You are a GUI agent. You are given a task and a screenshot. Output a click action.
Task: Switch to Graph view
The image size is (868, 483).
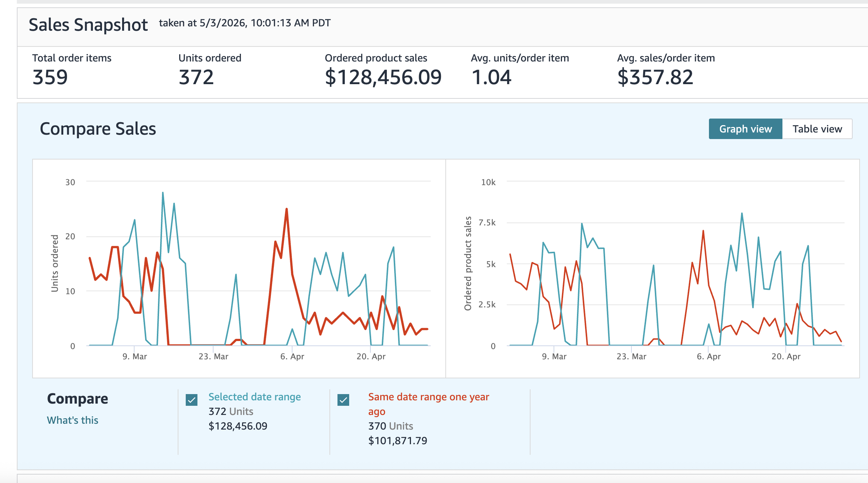[746, 129]
